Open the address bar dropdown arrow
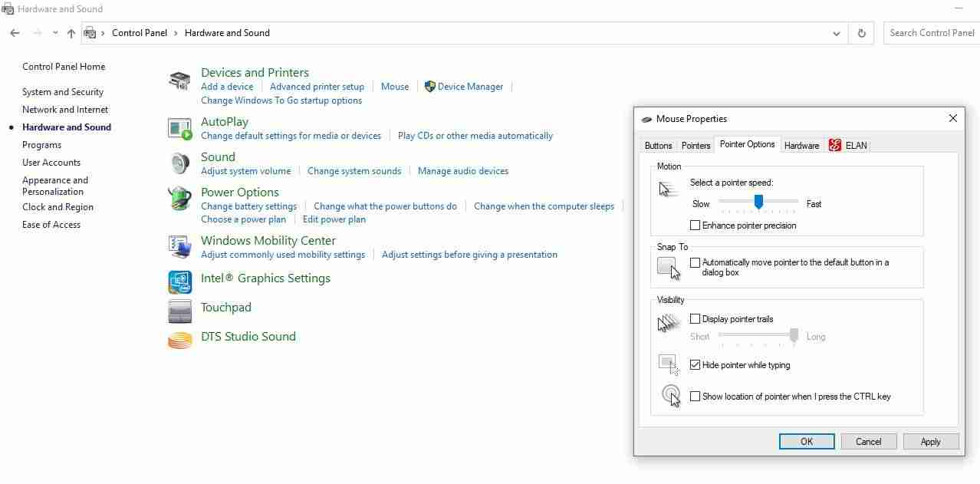Screen dimensions: 980x484 point(837,33)
